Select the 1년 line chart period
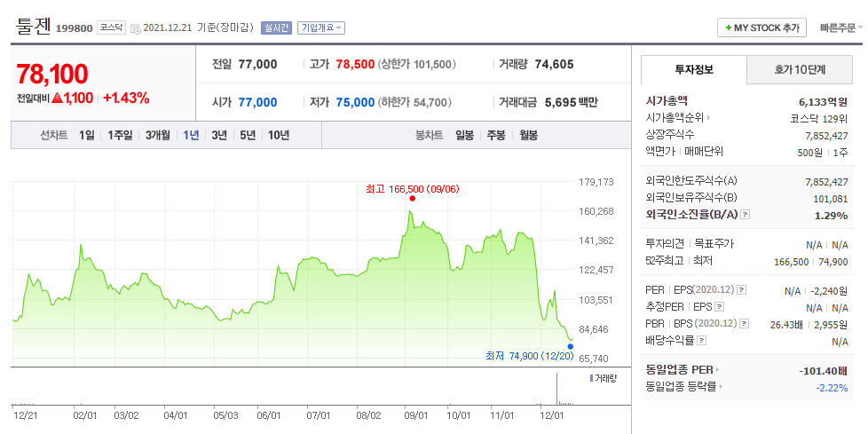Image resolution: width=868 pixels, height=434 pixels. pyautogui.click(x=191, y=135)
